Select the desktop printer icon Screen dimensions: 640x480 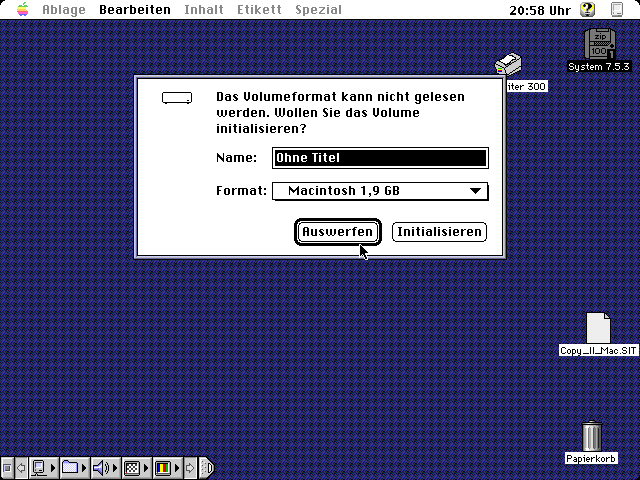[x=509, y=66]
